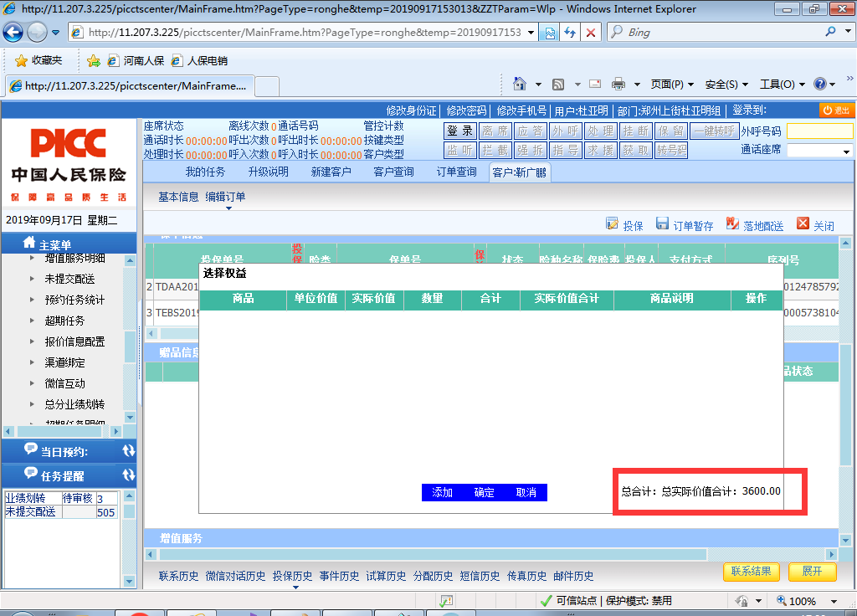This screenshot has width=857, height=616.
Task: Click the 登录 softphone button
Action: [x=459, y=131]
